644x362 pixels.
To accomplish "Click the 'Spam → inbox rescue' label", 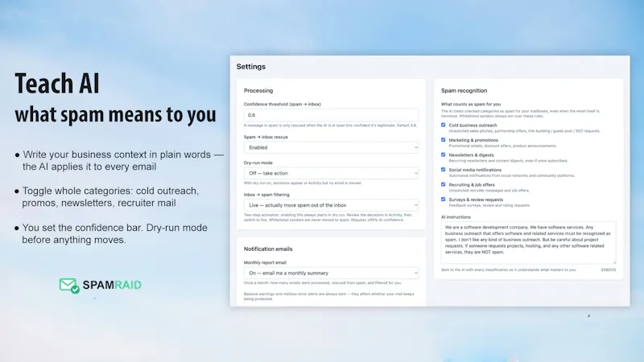I will click(x=266, y=137).
